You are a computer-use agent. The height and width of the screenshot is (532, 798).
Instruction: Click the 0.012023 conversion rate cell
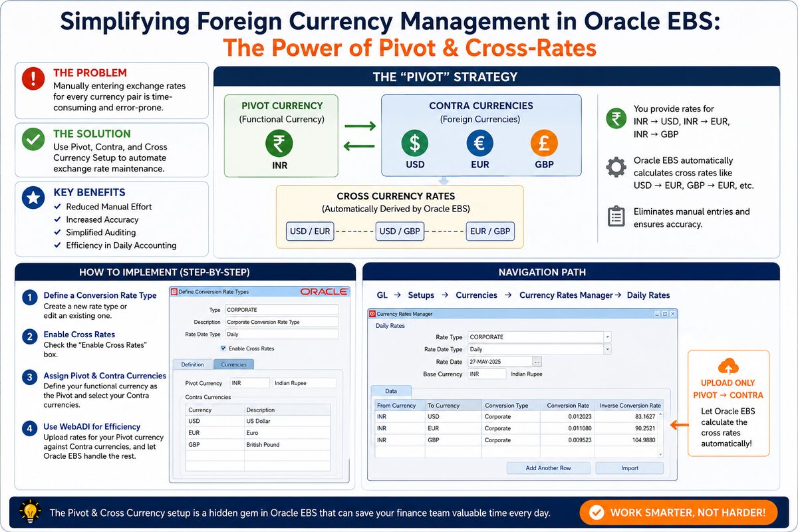[567, 417]
